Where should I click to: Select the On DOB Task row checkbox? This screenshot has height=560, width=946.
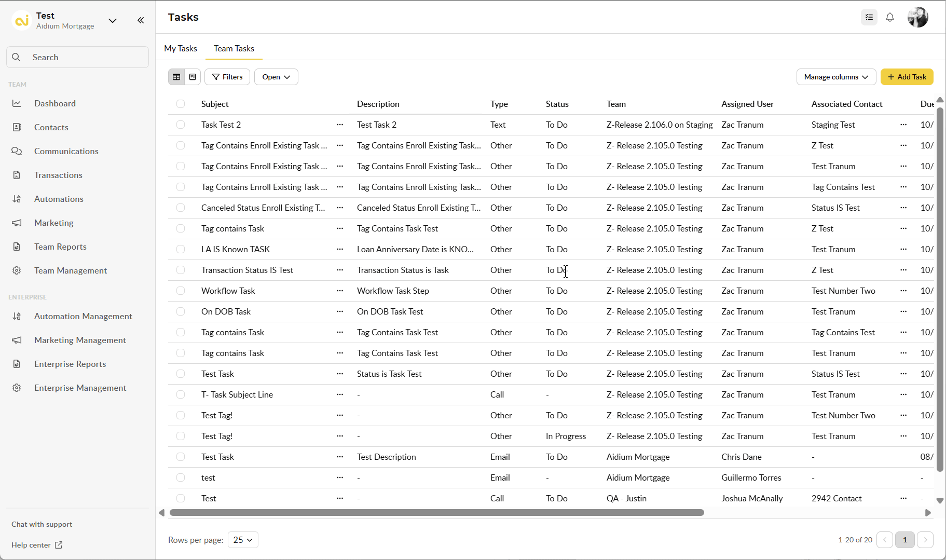coord(181,311)
